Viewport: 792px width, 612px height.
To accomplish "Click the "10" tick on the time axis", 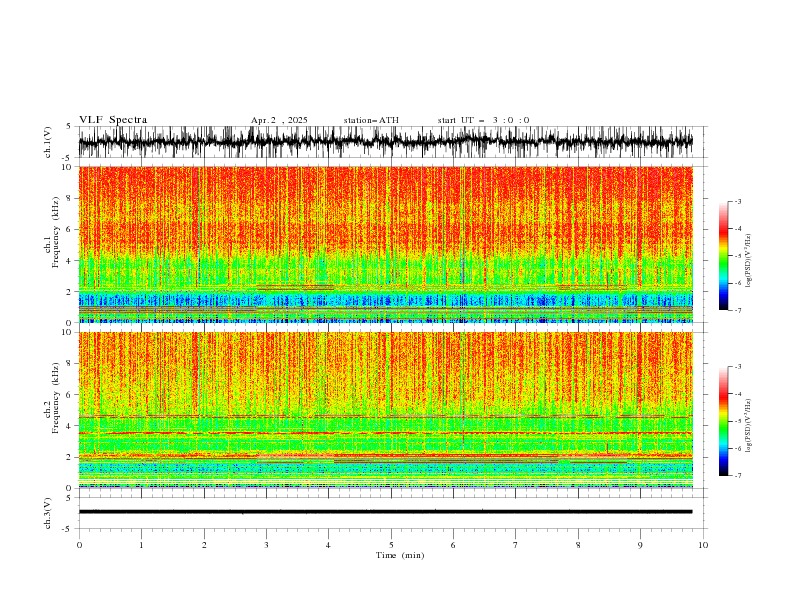I will [x=703, y=545].
